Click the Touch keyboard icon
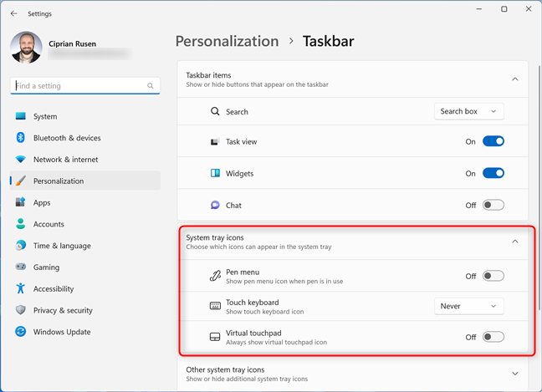 (x=215, y=306)
